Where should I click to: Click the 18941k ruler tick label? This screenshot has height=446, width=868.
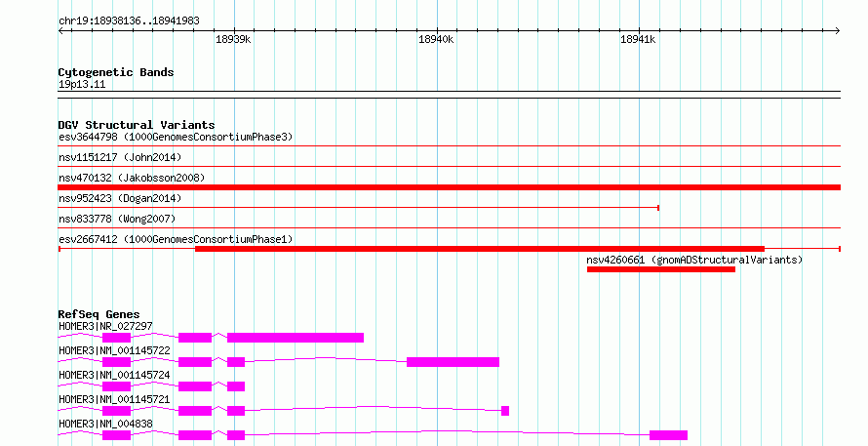pos(638,39)
